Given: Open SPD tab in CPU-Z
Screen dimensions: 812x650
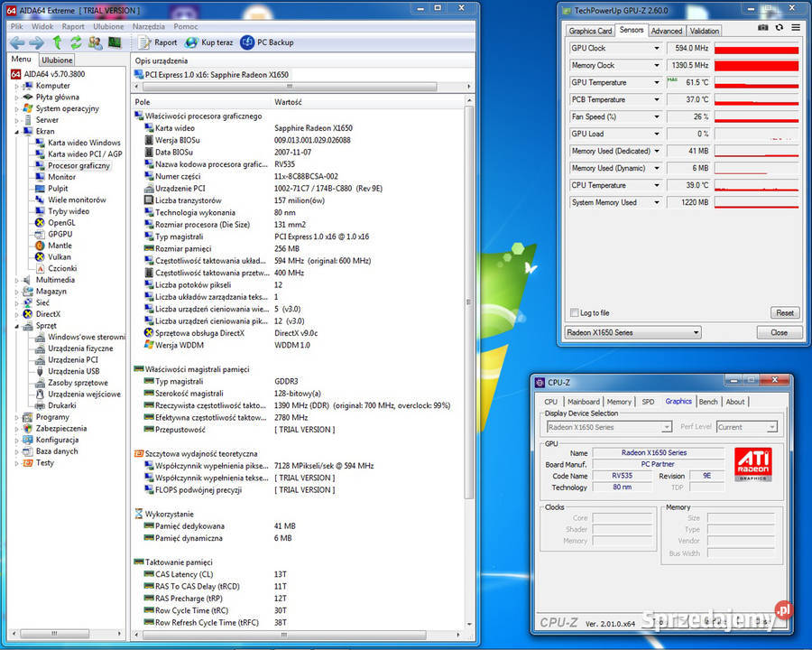Looking at the screenshot, I should [x=648, y=402].
